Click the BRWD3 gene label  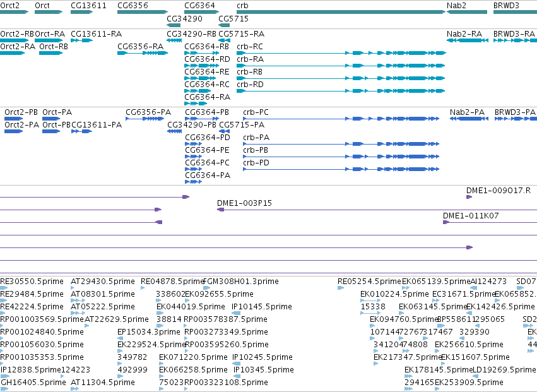tap(506, 6)
